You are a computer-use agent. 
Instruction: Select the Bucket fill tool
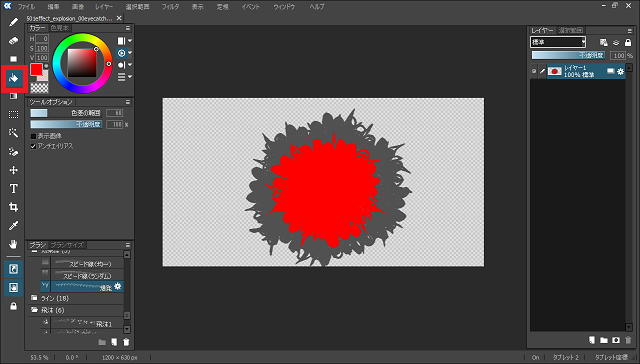point(13,78)
